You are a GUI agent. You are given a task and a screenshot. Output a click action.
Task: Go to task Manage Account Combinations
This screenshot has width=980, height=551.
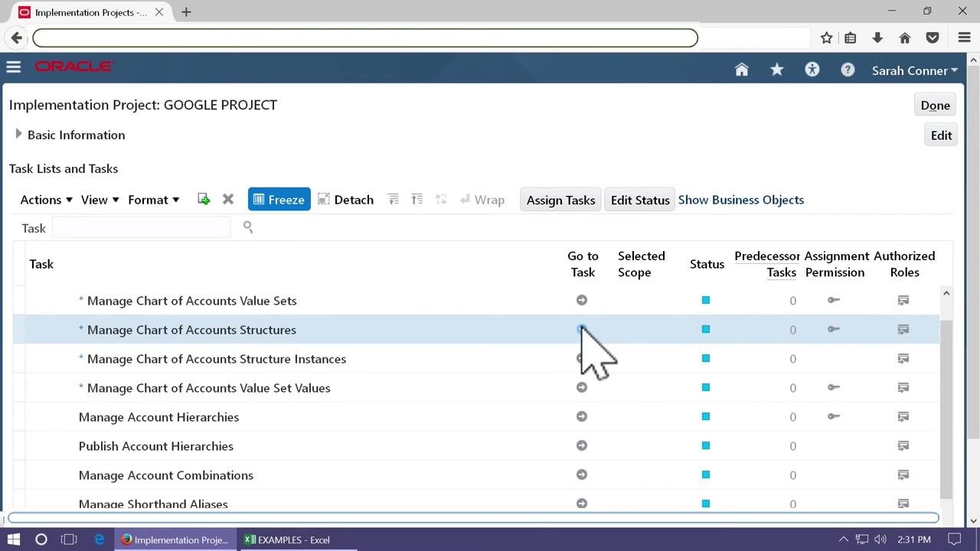(582, 474)
